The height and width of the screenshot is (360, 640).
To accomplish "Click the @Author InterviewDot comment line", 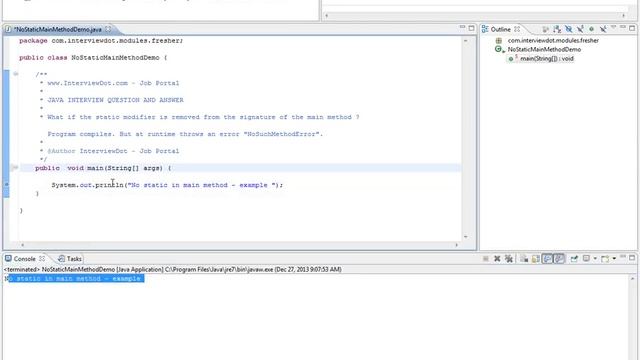I will tap(113, 151).
